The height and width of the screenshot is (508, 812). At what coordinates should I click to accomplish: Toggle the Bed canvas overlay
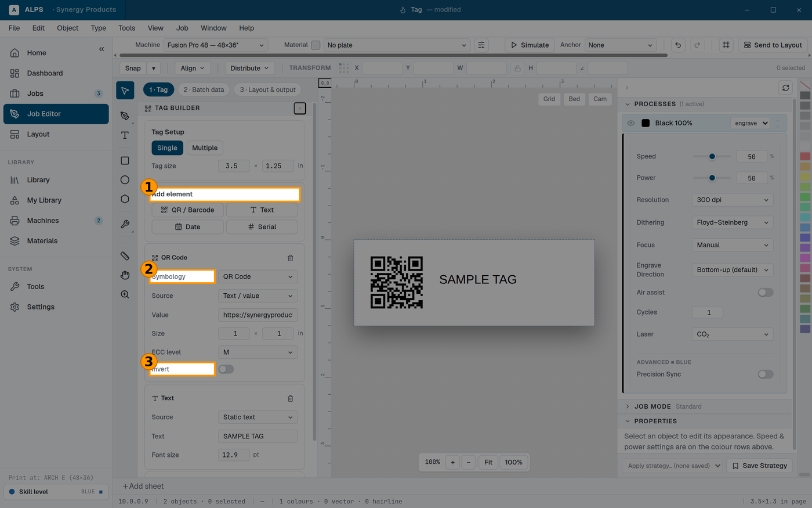[574, 99]
